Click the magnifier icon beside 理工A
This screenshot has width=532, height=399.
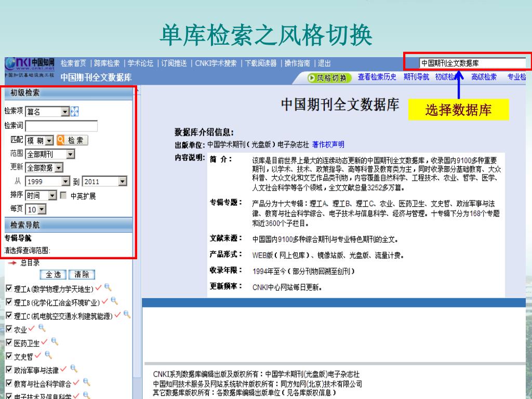tap(108, 288)
